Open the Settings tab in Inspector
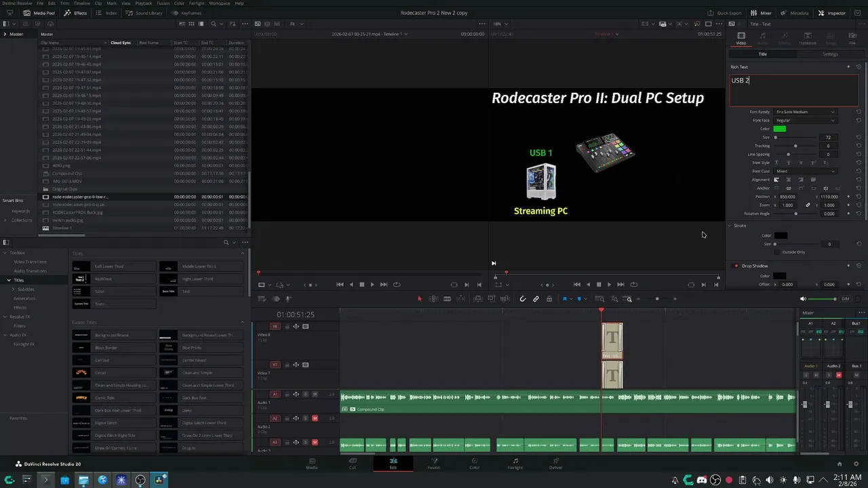The height and width of the screenshot is (488, 868). pos(830,54)
